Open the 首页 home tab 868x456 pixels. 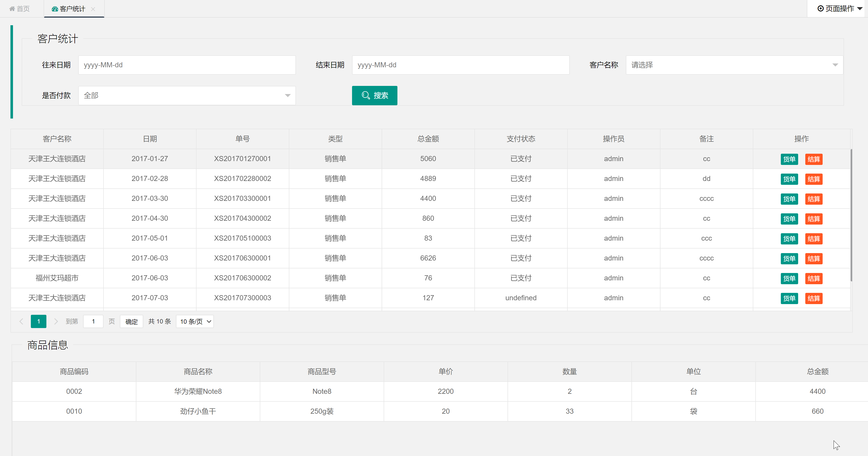coord(20,9)
